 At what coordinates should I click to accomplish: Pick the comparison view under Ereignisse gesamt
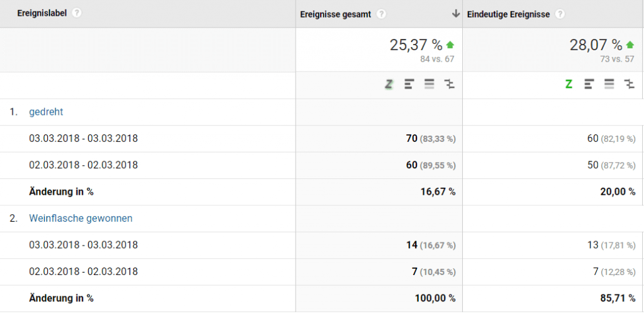(x=449, y=84)
